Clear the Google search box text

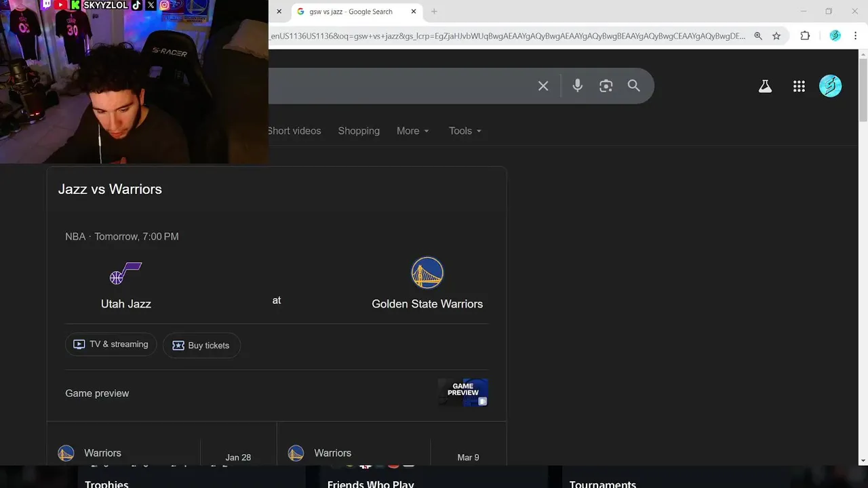[543, 86]
